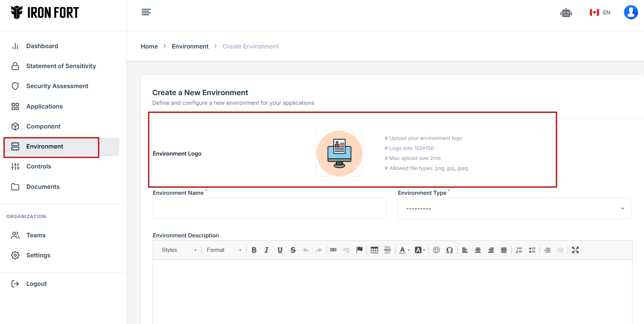Image resolution: width=644 pixels, height=324 pixels.
Task: Go to Applications in the sidebar
Action: (x=44, y=106)
